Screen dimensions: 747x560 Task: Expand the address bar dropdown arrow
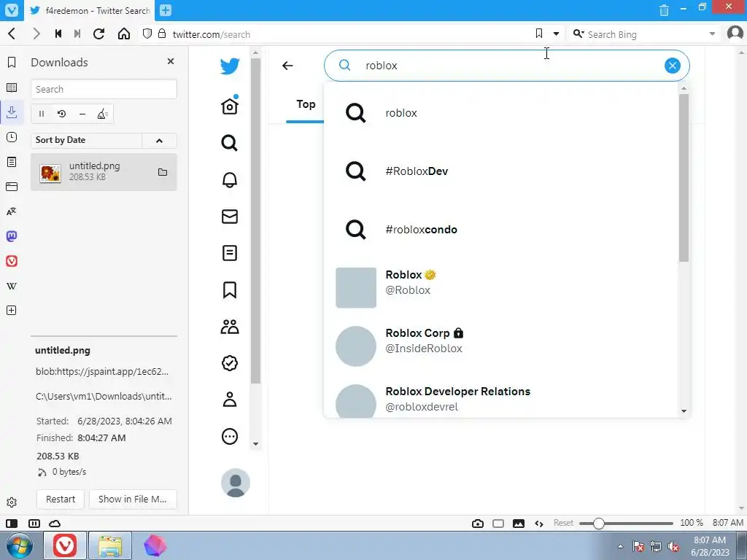pyautogui.click(x=556, y=34)
